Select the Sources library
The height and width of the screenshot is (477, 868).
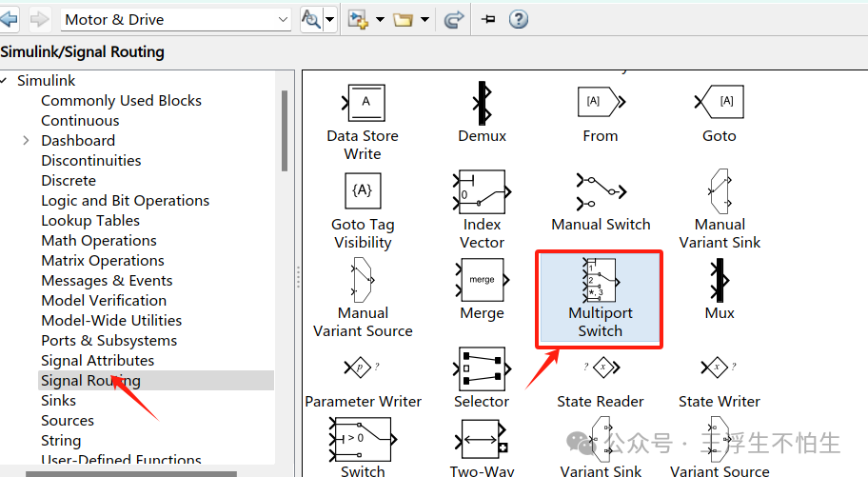68,421
